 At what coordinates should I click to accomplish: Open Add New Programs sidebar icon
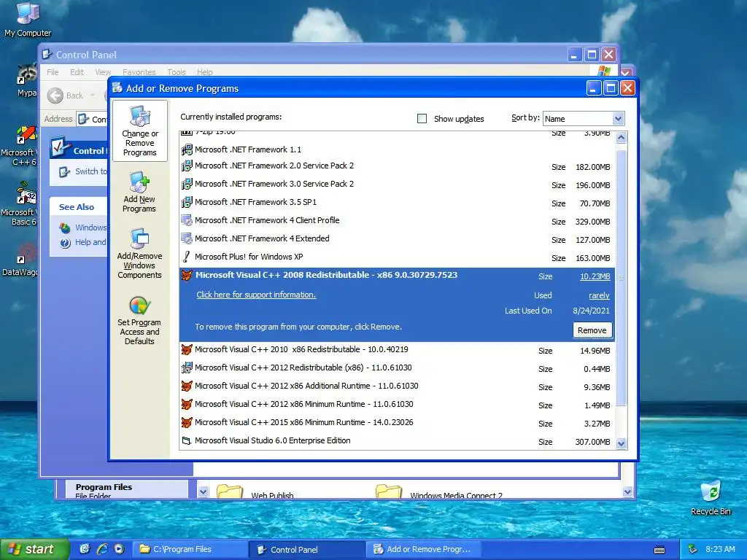click(x=139, y=192)
